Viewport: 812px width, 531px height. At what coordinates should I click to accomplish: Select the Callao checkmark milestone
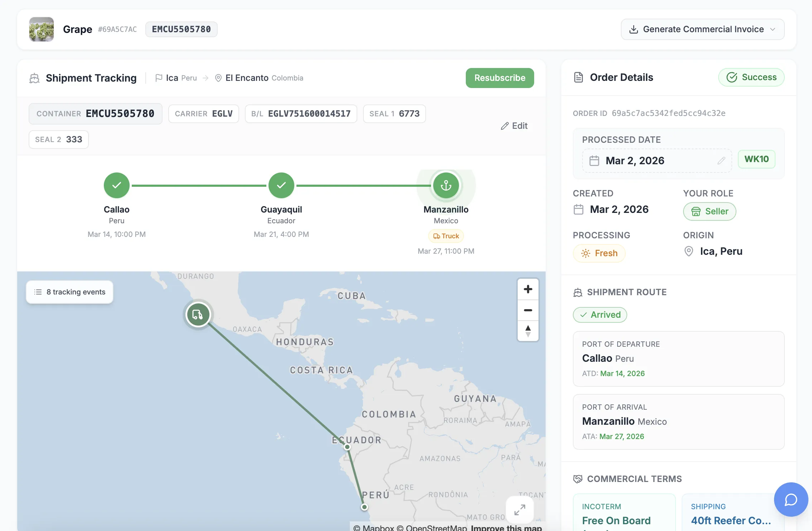click(x=117, y=185)
